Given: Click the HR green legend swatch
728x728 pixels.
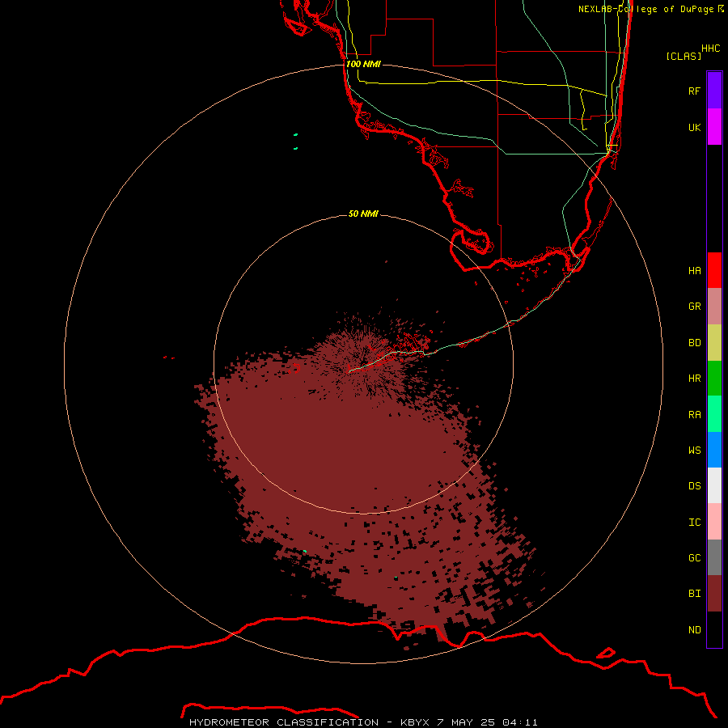Looking at the screenshot, I should (714, 379).
